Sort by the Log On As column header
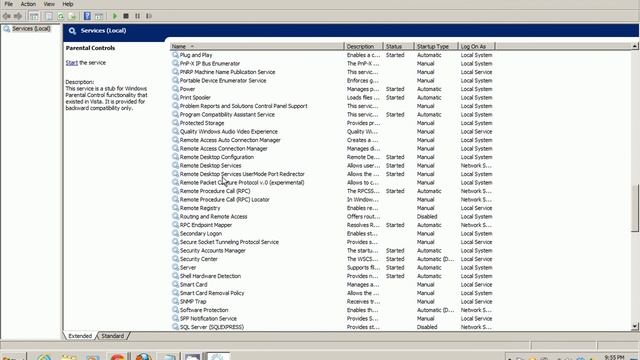 [x=476, y=47]
